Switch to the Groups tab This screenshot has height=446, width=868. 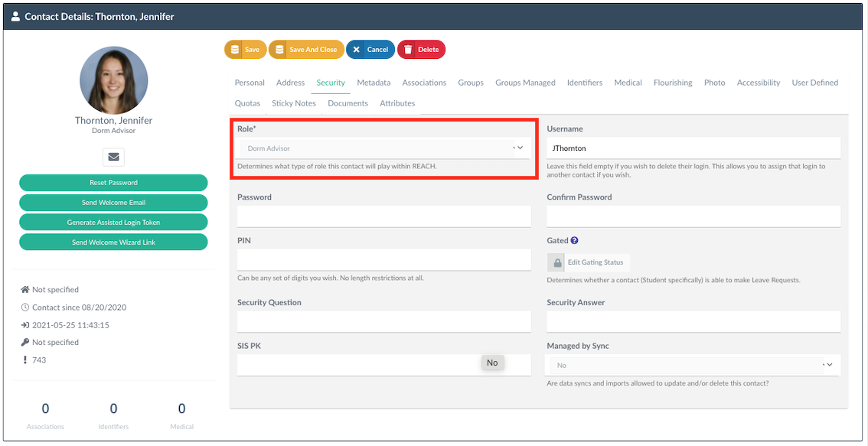tap(471, 83)
